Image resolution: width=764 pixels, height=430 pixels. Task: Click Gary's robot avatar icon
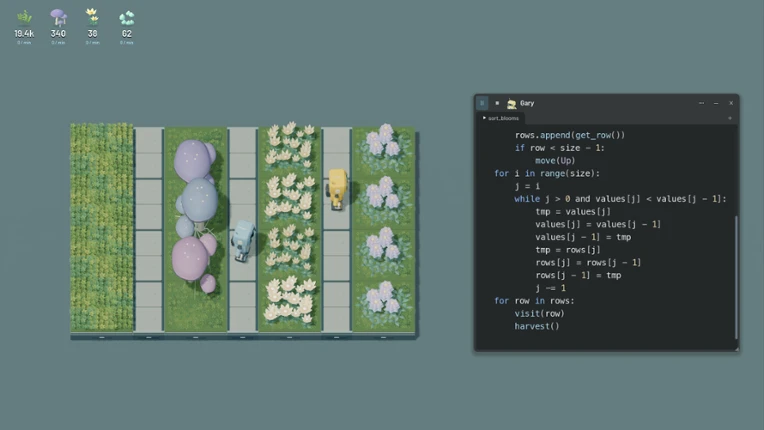point(511,103)
